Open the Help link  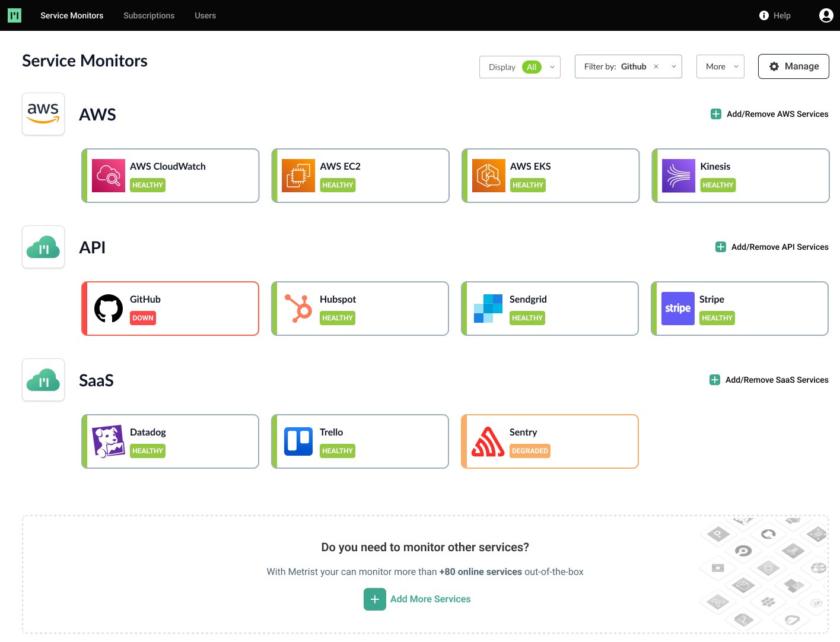point(782,15)
